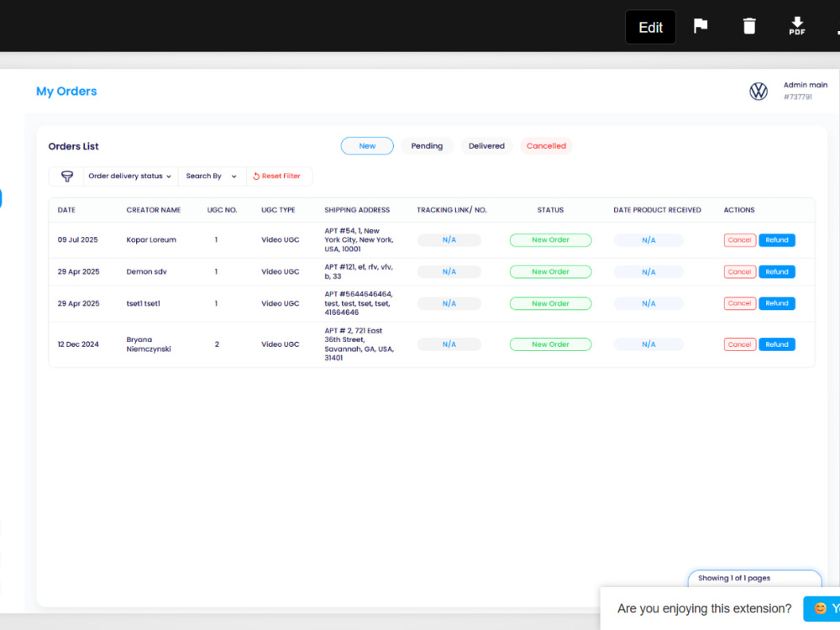Click New Order status for Demon sdv
840x630 pixels.
[x=550, y=271]
